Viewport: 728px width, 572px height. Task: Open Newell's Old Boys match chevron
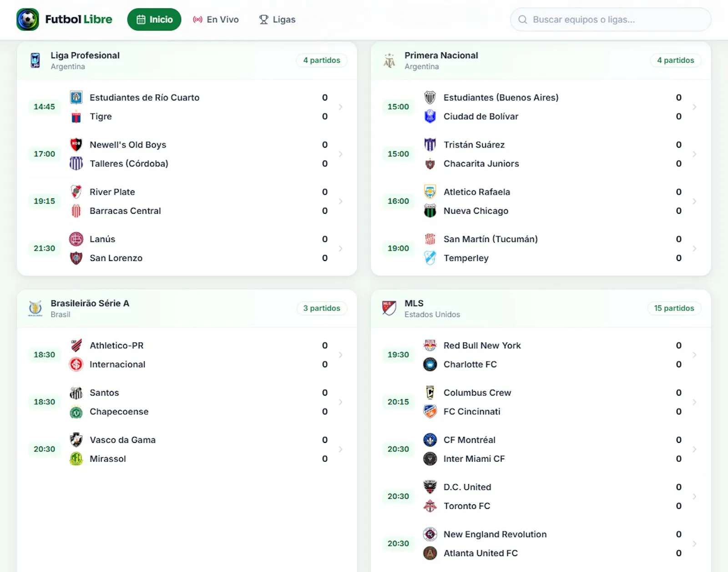pos(340,154)
